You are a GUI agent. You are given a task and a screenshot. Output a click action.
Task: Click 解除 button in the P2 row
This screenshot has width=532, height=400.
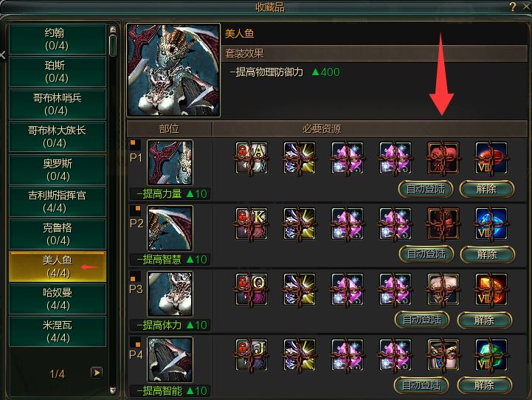[487, 255]
